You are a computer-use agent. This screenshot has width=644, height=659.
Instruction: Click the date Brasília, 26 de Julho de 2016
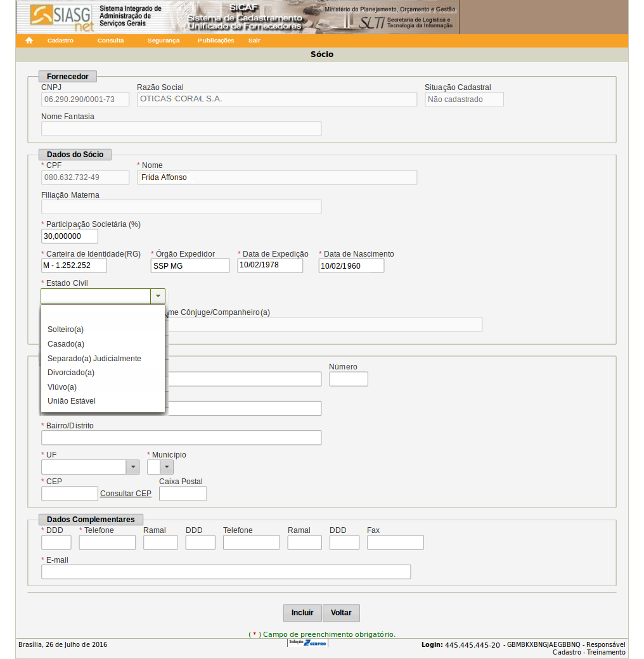coord(63,644)
